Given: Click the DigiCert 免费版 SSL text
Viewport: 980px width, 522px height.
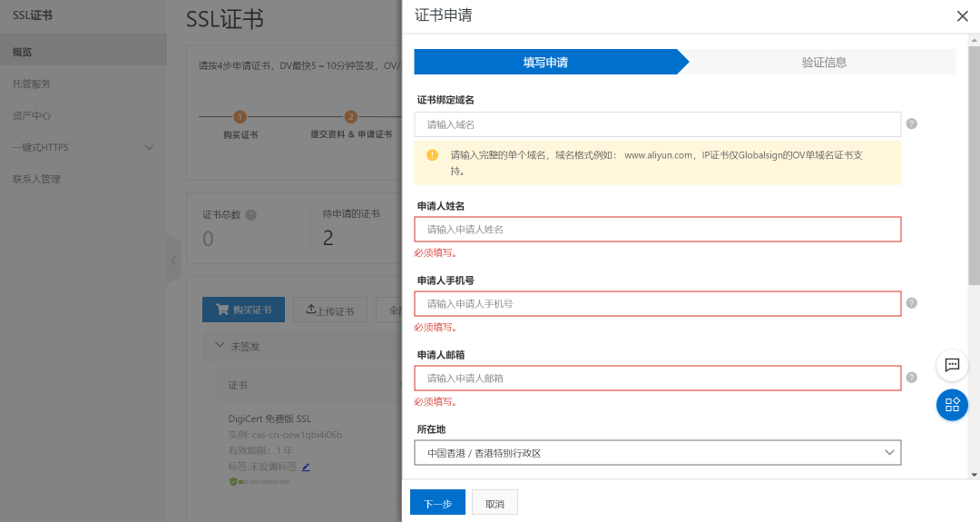Looking at the screenshot, I should (x=269, y=419).
